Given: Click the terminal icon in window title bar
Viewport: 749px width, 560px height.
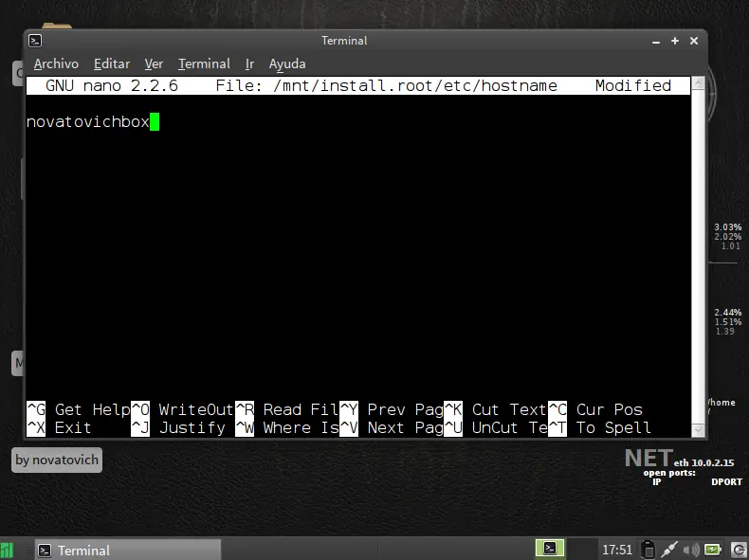Looking at the screenshot, I should pyautogui.click(x=35, y=41).
